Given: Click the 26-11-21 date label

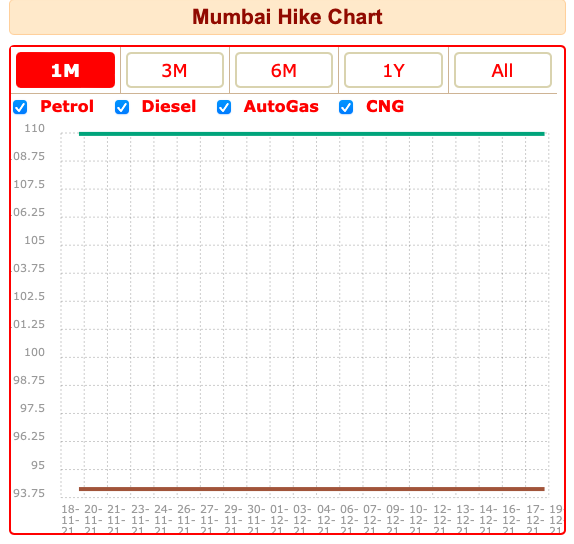Looking at the screenshot, I should pos(186,520).
